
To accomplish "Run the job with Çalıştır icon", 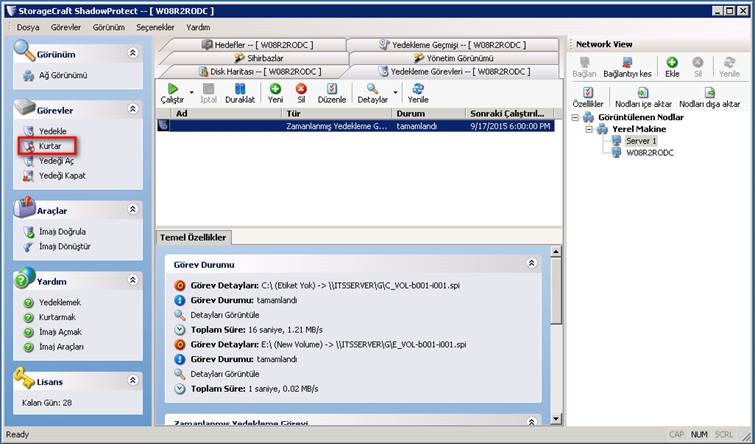I will 172,89.
